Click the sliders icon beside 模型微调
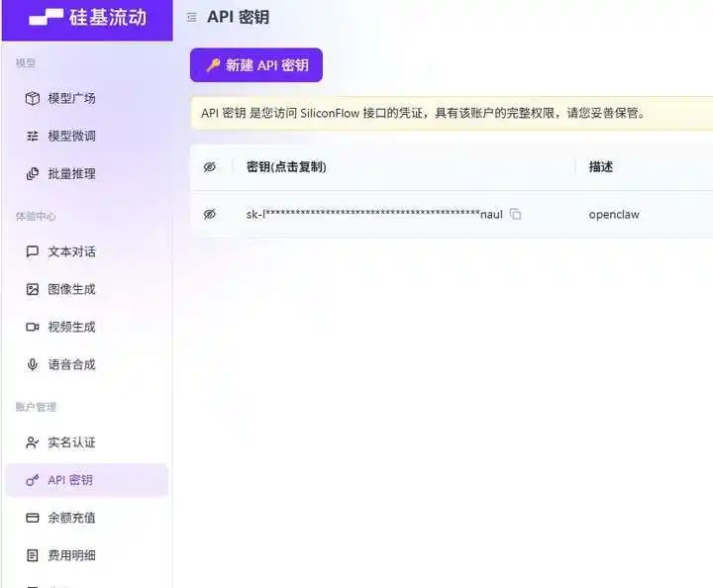The width and height of the screenshot is (713, 588). click(x=33, y=136)
